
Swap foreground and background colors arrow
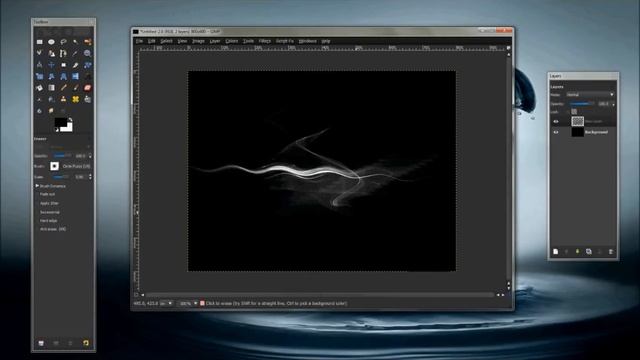[70, 120]
